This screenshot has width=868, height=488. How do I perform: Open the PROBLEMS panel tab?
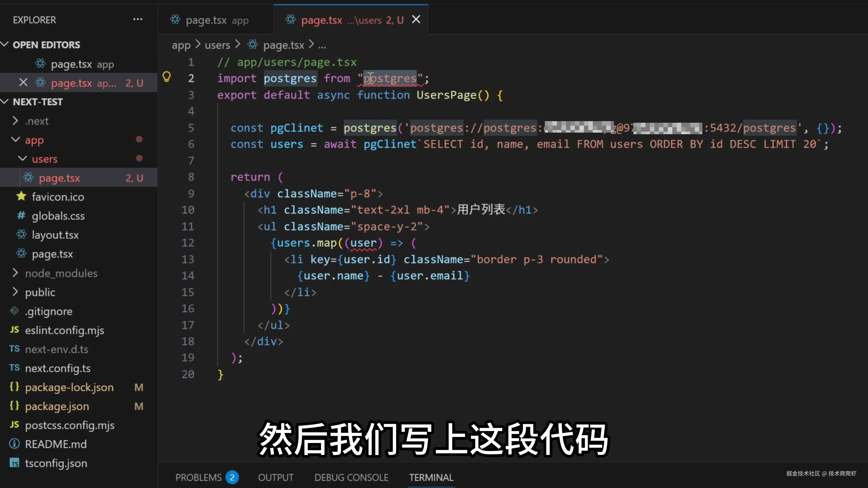tap(198, 477)
